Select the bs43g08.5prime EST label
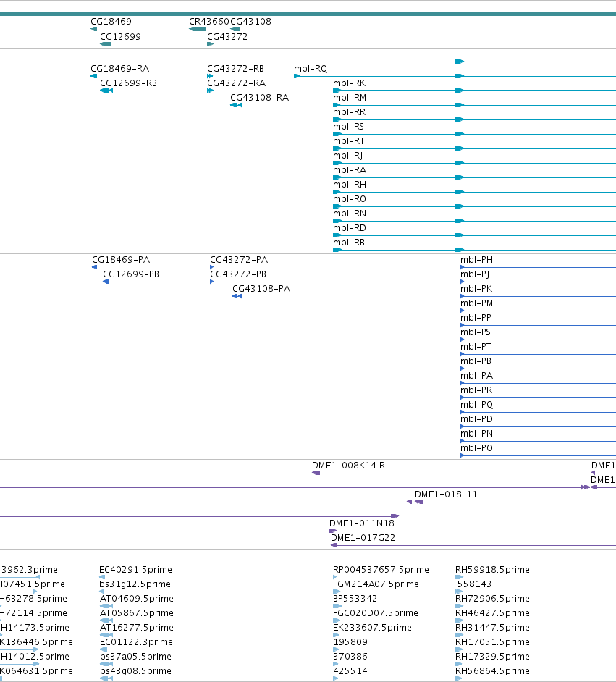The height and width of the screenshot is (682, 616). pos(135,670)
